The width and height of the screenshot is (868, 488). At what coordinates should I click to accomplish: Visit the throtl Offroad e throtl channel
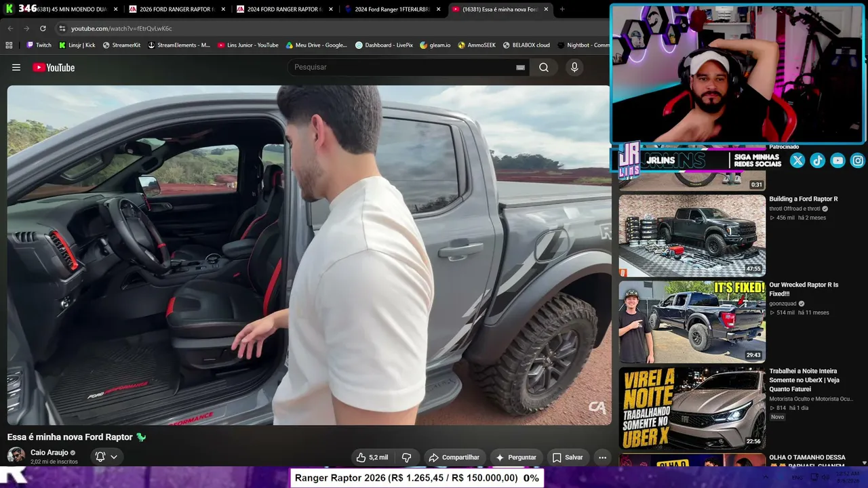(795, 209)
